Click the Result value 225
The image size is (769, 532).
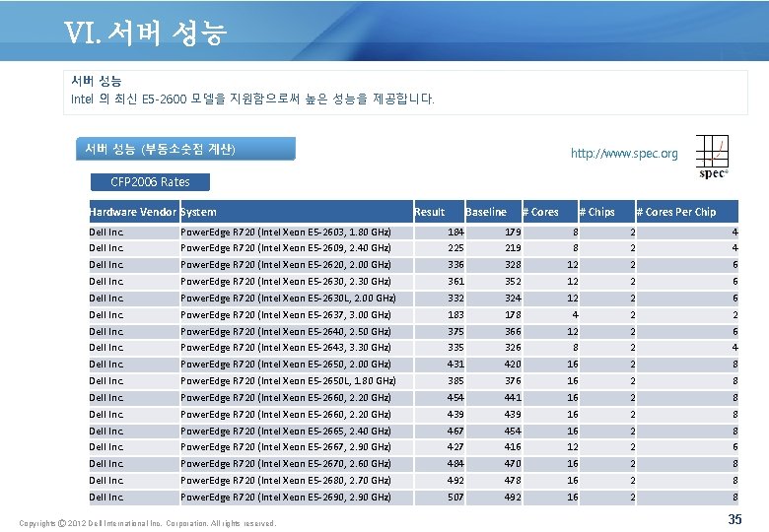pos(455,248)
